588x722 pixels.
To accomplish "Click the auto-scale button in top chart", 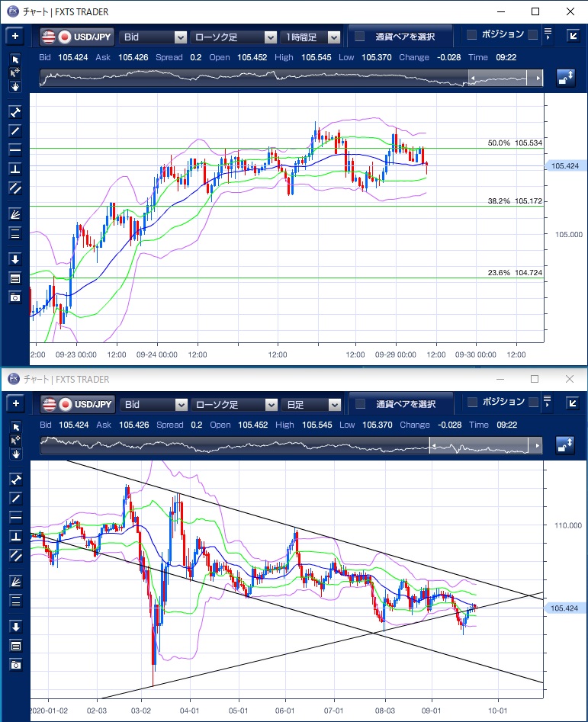I will 566,77.
